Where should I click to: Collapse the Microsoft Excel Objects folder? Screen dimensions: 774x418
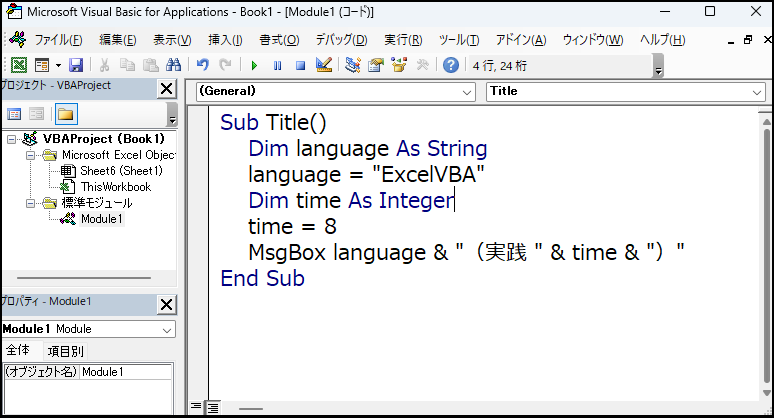click(31, 155)
